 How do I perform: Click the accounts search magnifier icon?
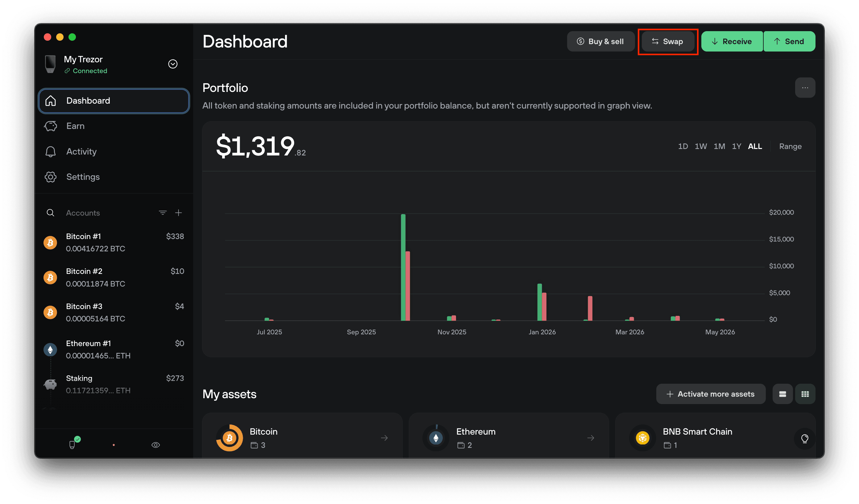tap(51, 213)
